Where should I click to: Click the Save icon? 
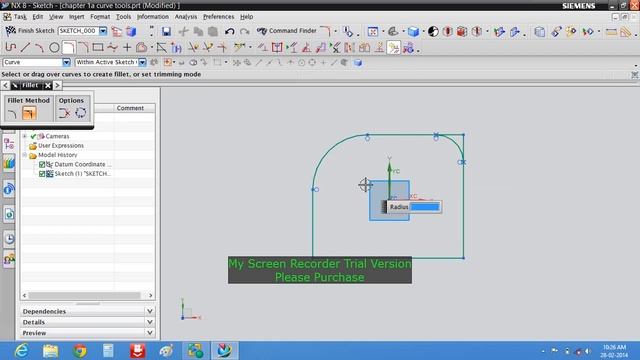166,31
